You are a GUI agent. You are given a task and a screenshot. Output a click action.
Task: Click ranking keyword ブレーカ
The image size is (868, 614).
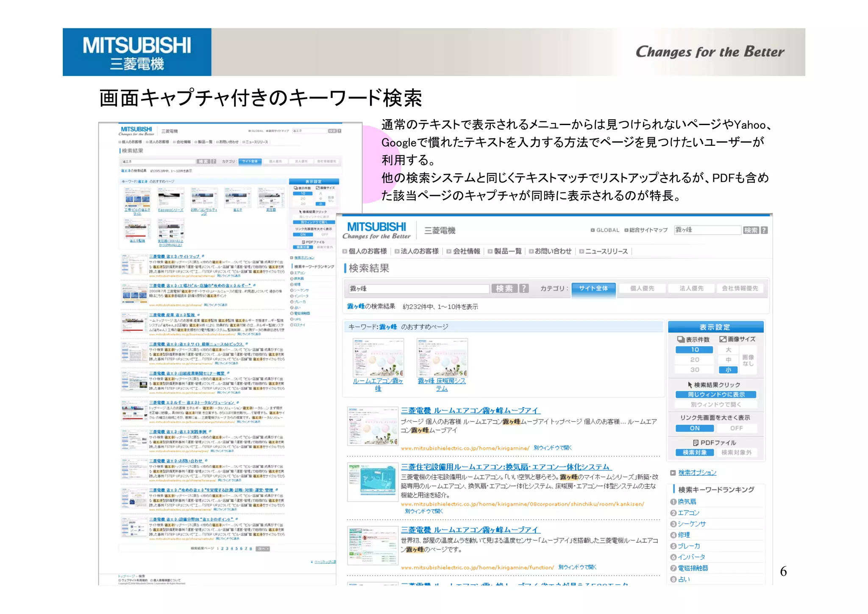coord(689,546)
